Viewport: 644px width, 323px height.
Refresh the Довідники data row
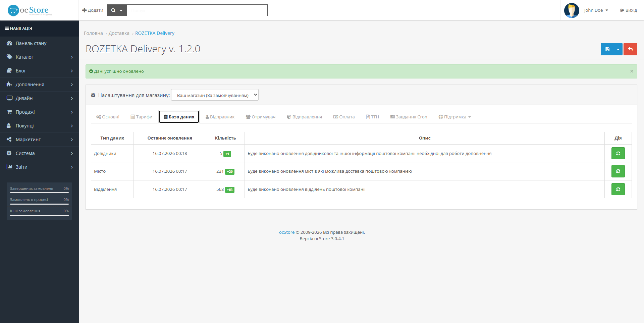pos(618,153)
